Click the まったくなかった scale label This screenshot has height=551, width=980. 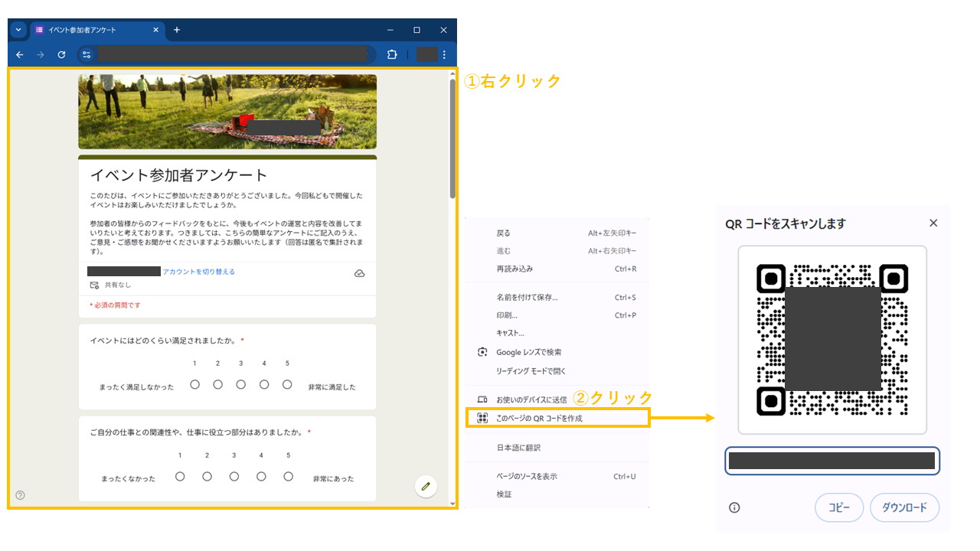129,479
